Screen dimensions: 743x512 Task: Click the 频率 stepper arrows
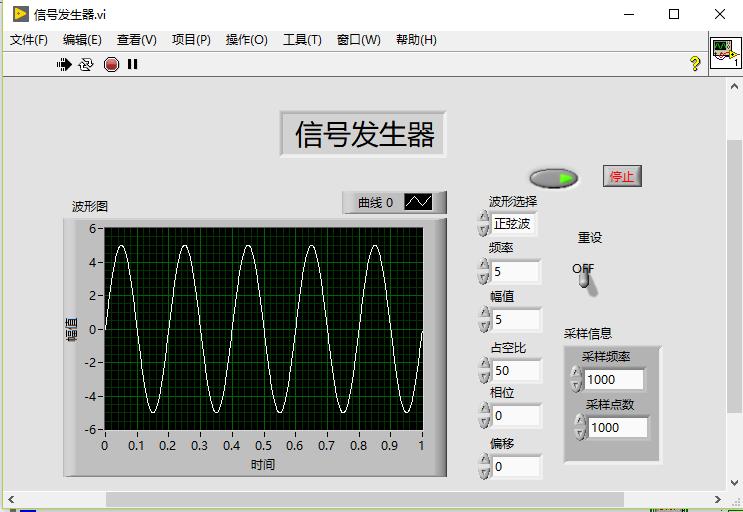click(484, 271)
